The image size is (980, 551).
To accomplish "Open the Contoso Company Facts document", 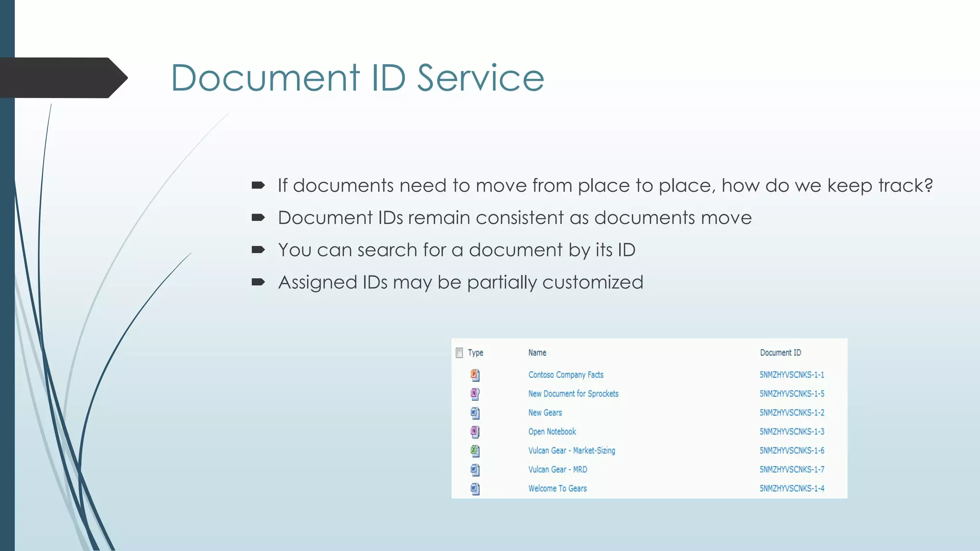I will click(x=566, y=375).
